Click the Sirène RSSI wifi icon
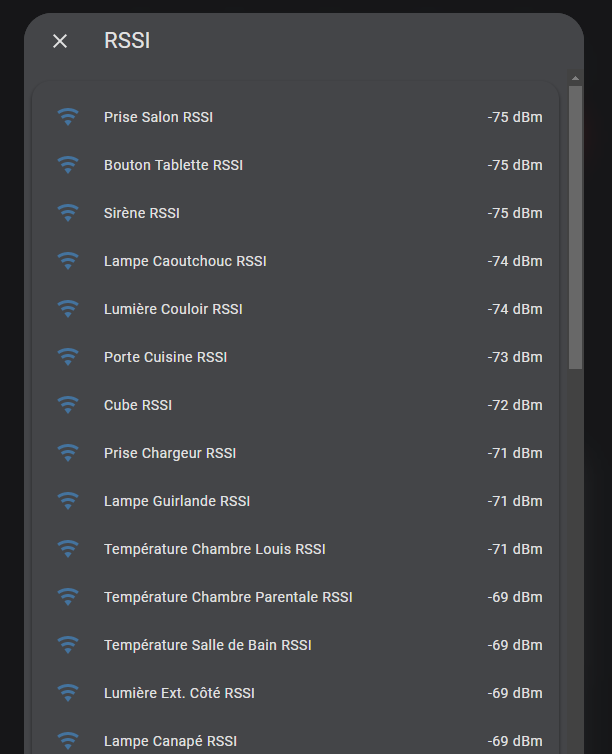Screen dimensions: 612x754 (68, 213)
